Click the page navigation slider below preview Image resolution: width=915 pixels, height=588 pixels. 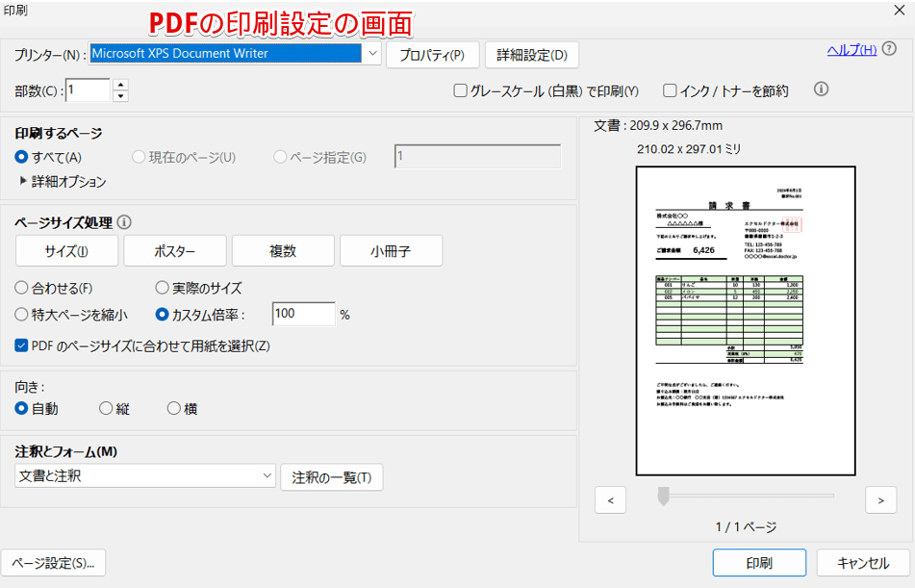click(662, 497)
